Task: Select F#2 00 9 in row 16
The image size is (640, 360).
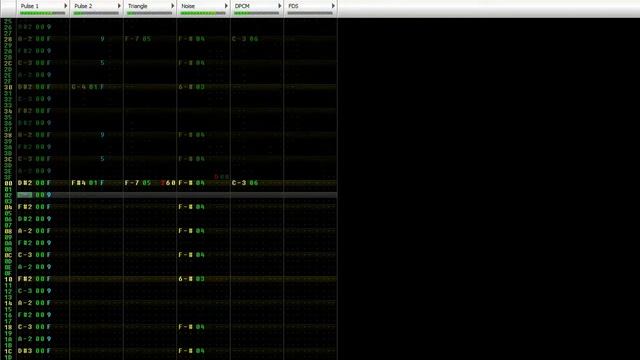Action: pos(34,315)
